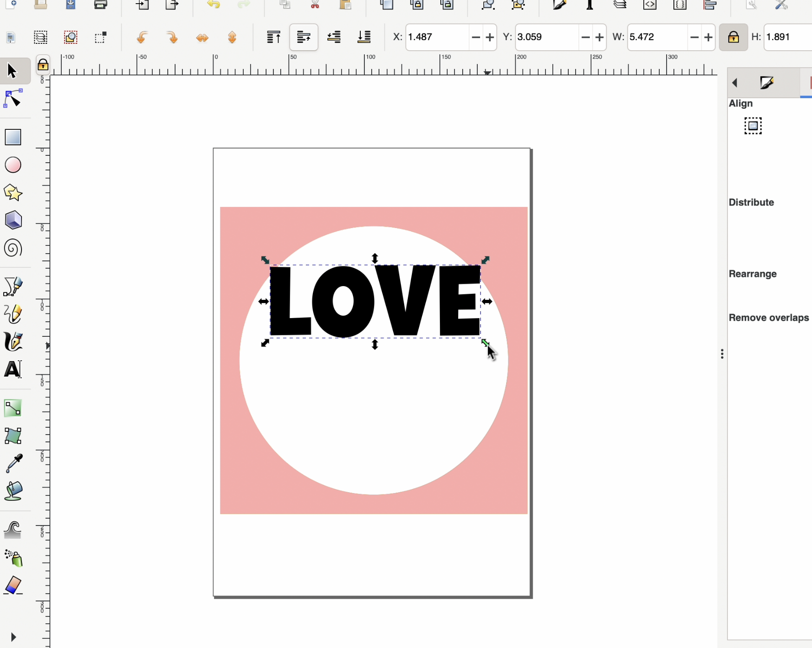This screenshot has height=648, width=812.
Task: Rotate selection 90° clockwise
Action: [172, 37]
